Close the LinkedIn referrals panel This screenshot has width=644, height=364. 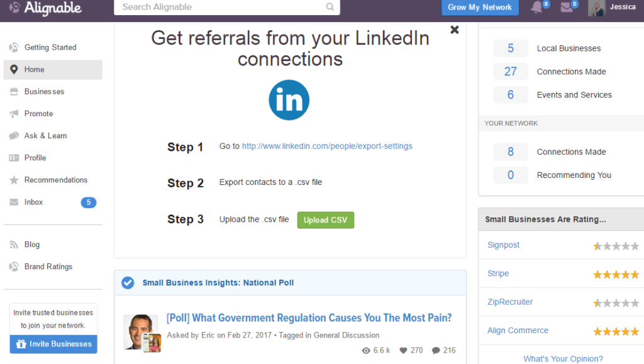(454, 30)
